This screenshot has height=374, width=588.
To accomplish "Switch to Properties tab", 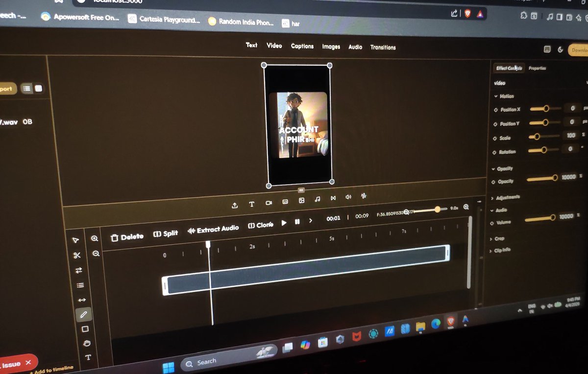I will pos(537,69).
